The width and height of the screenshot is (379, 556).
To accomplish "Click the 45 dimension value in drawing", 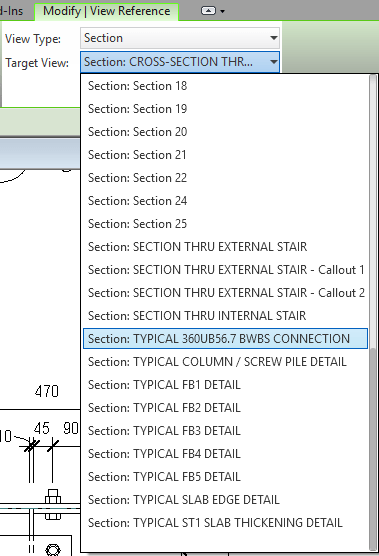I will [41, 428].
